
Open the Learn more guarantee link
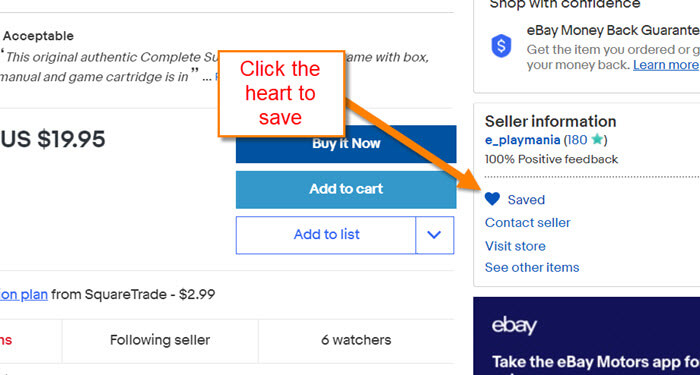[x=665, y=65]
